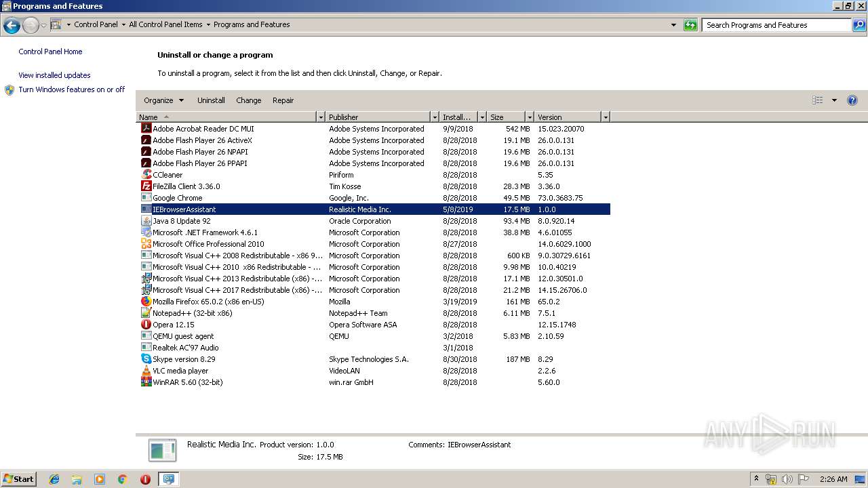868x488 pixels.
Task: Click the Start button
Action: pos(18,479)
